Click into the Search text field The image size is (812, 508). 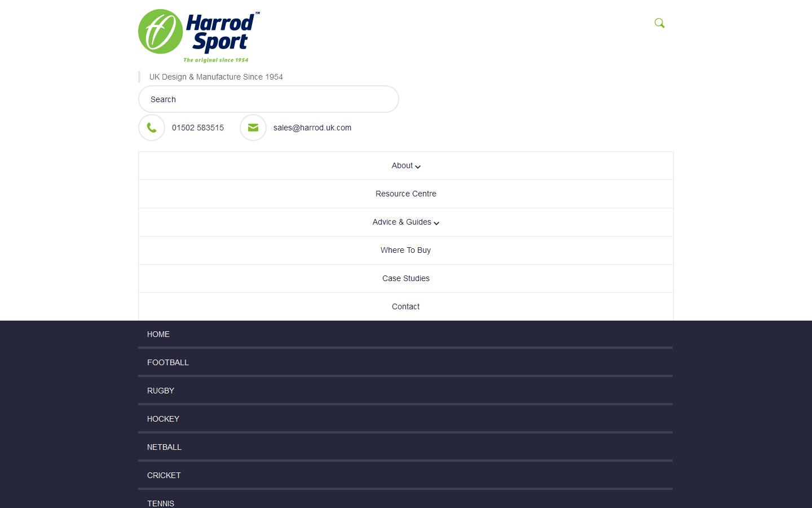268,99
